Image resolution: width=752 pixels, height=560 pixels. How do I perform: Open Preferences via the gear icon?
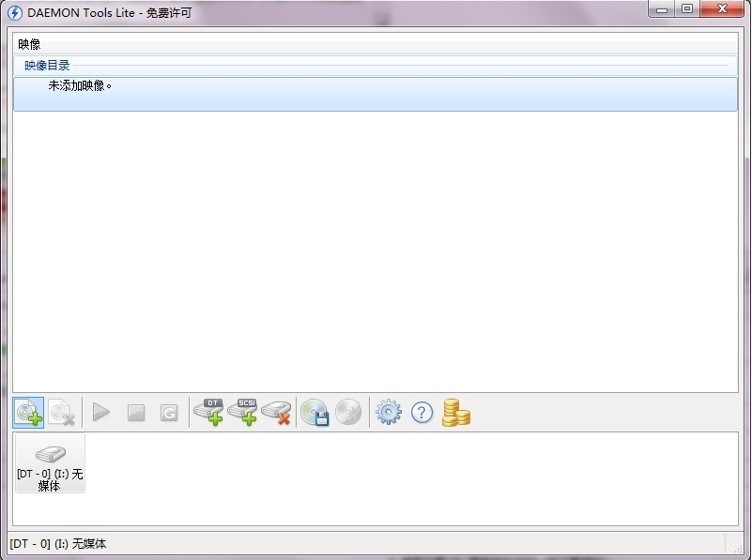[389, 412]
